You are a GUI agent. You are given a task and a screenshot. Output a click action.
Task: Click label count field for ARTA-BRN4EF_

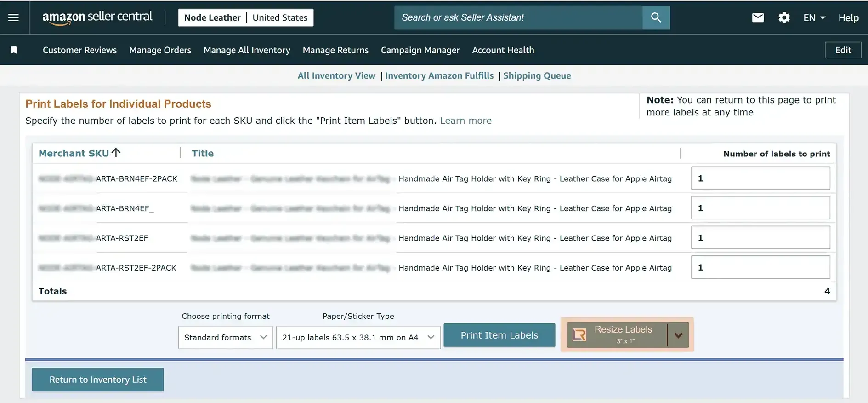click(760, 208)
